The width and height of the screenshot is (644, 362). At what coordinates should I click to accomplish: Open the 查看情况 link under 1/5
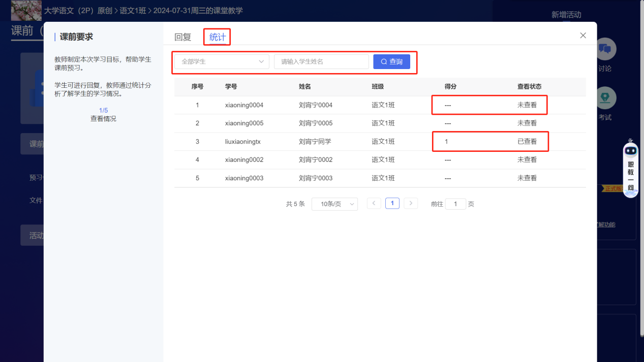[103, 118]
